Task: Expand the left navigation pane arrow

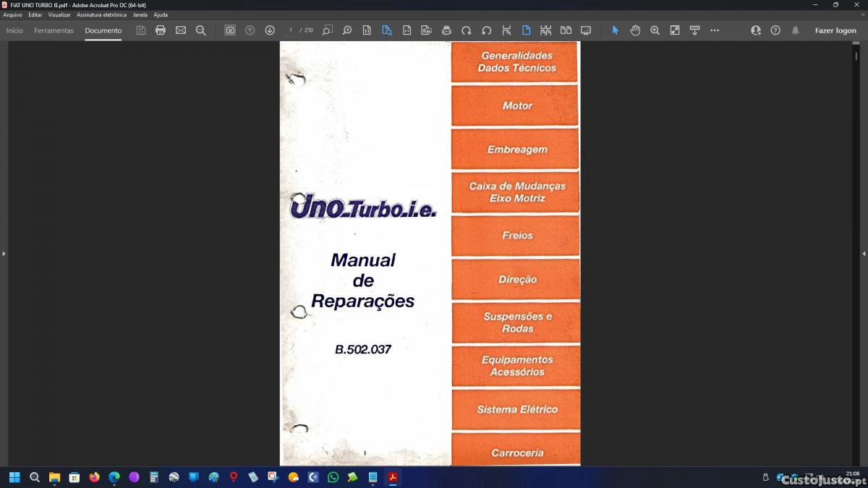Action: [x=4, y=254]
